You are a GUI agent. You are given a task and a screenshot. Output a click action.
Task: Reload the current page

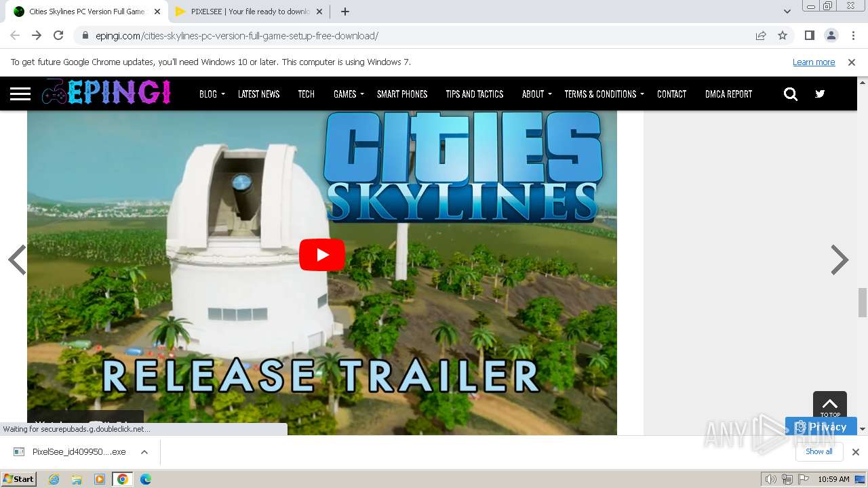point(58,36)
